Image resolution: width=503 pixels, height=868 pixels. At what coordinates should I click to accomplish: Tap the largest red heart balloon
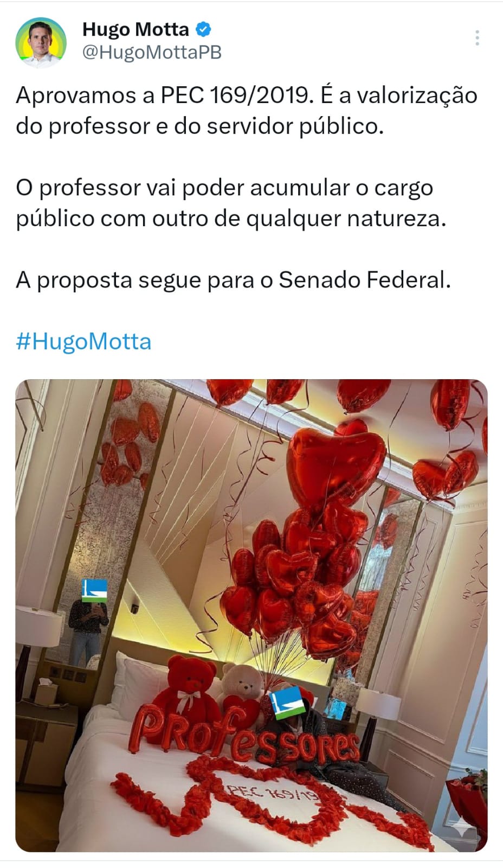pos(335,463)
